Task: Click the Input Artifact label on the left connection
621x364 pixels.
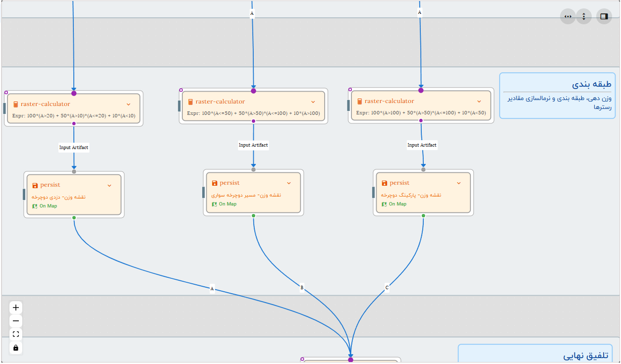Action: (73, 147)
